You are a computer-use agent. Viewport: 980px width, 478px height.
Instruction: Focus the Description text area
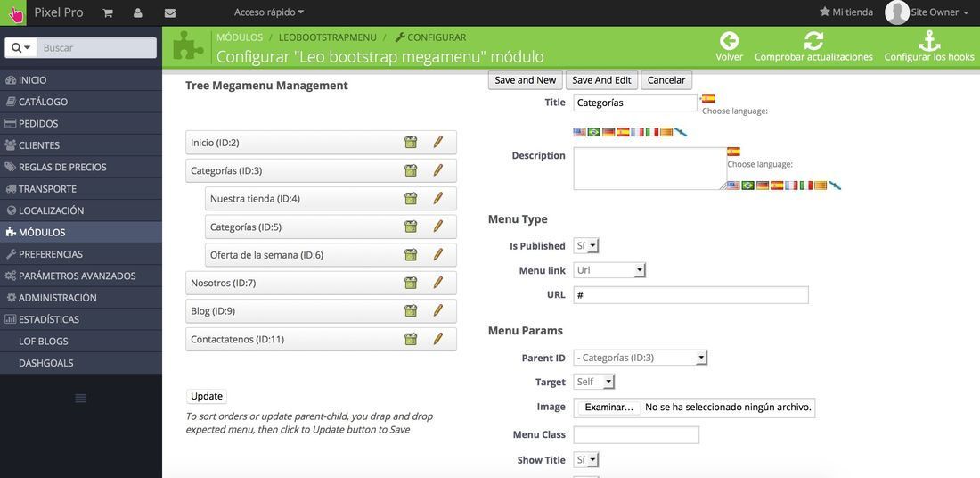(x=650, y=169)
